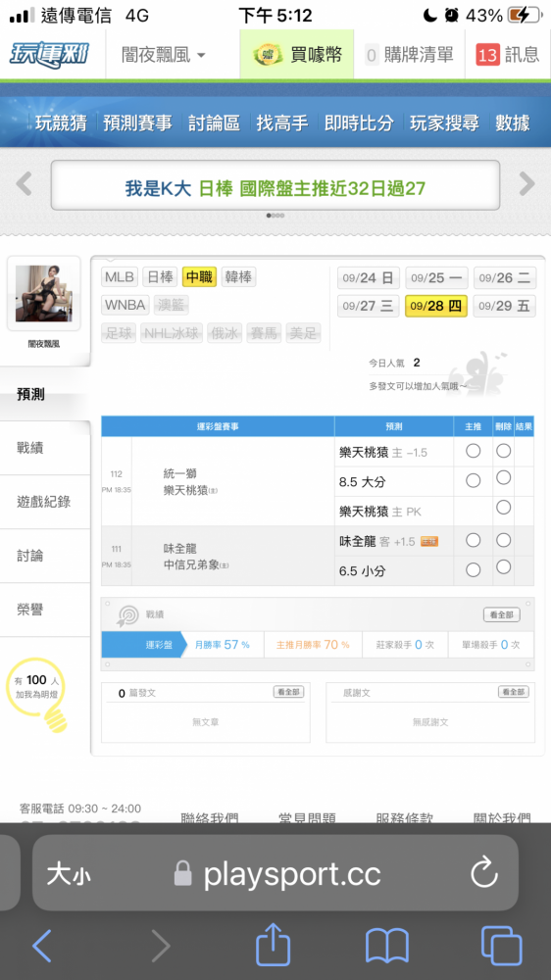Screen dimensions: 551x980
Task: Select 主推 radio for 6.5 小分
Action: (x=474, y=569)
